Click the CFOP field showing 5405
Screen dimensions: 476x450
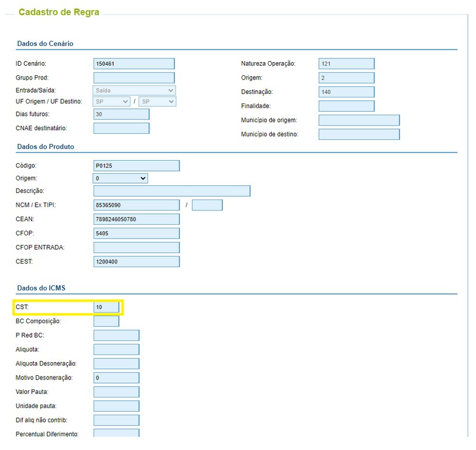[x=136, y=233]
